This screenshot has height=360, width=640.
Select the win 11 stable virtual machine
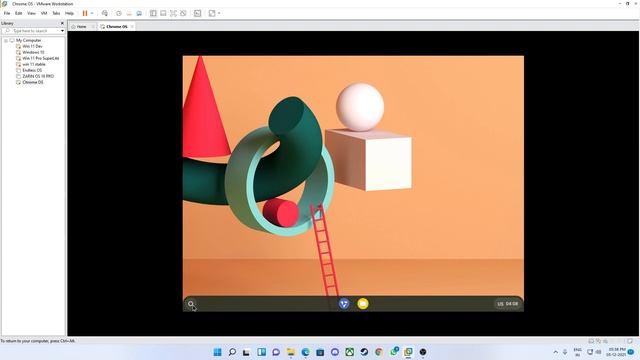[34, 64]
